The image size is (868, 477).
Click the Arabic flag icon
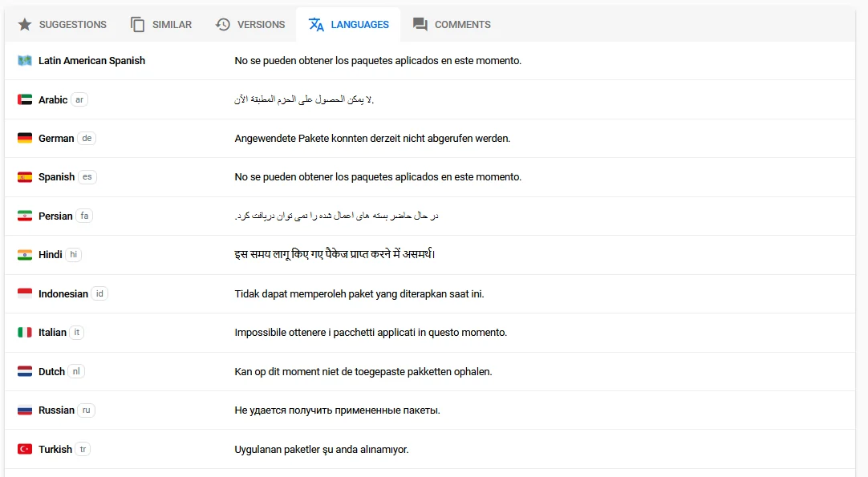pyautogui.click(x=24, y=99)
